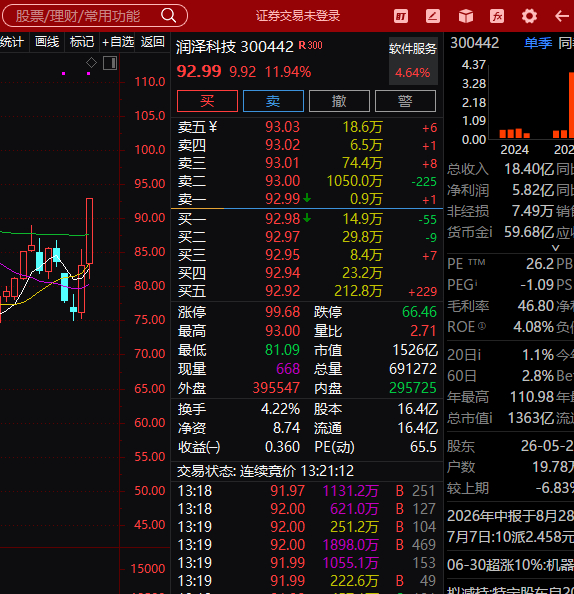Open the pencil edit tool icon

click(433, 16)
